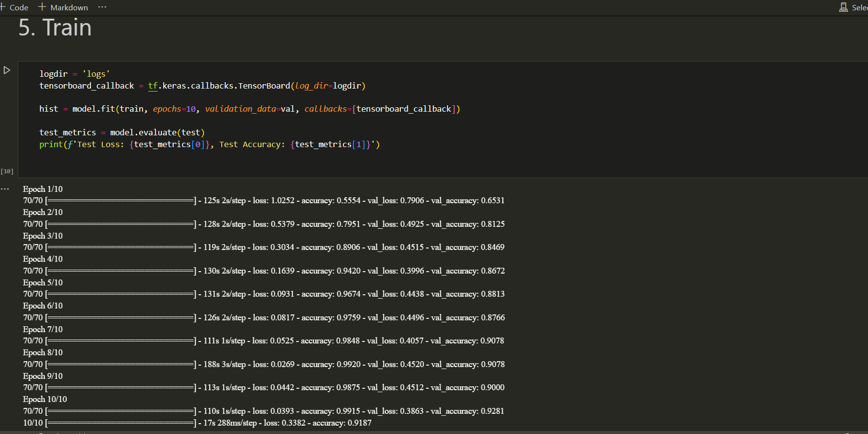This screenshot has height=434, width=868.
Task: Click the '5. Train' markdown heading
Action: coord(55,28)
